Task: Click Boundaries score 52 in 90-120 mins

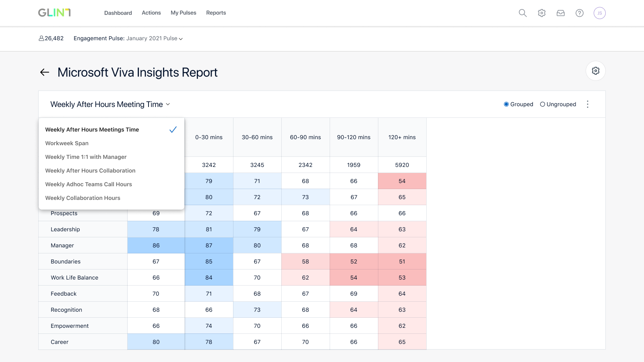Action: pos(354,261)
